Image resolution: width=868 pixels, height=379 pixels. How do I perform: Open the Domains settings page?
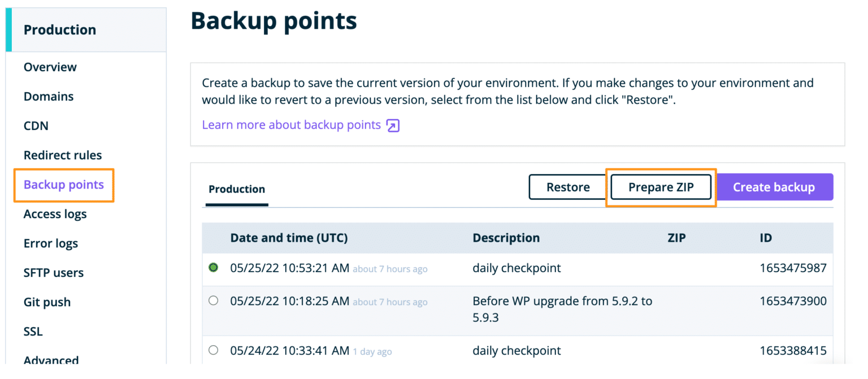[x=49, y=96]
